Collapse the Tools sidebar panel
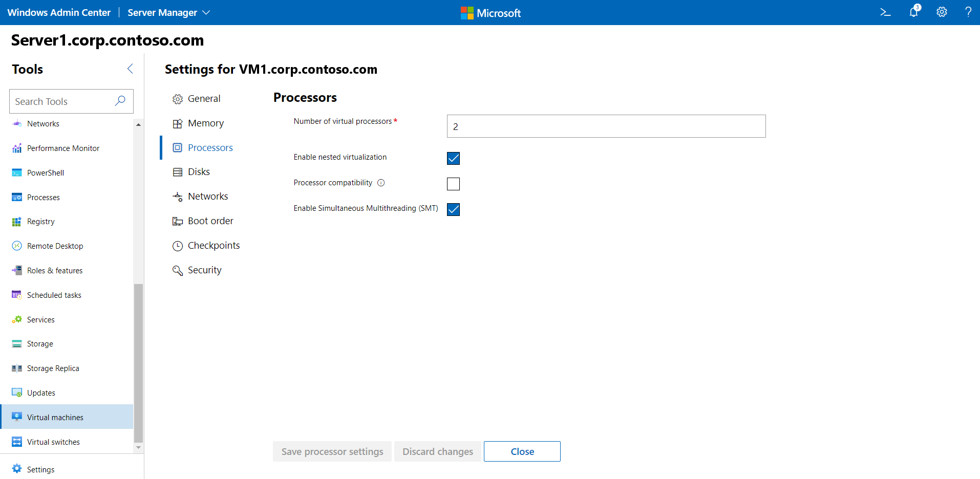The image size is (980, 479). 130,68
